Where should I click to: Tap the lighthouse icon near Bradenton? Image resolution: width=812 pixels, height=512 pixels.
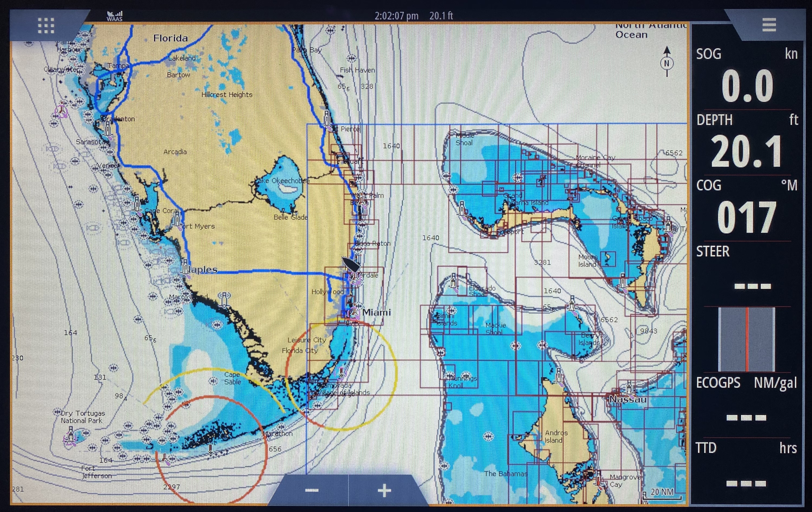(107, 129)
